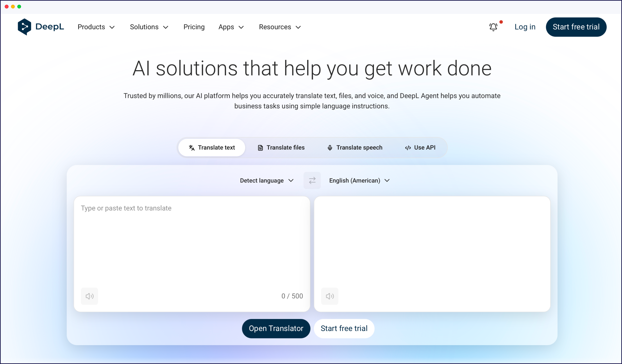The height and width of the screenshot is (364, 622).
Task: Expand the Apps menu
Action: click(x=231, y=27)
